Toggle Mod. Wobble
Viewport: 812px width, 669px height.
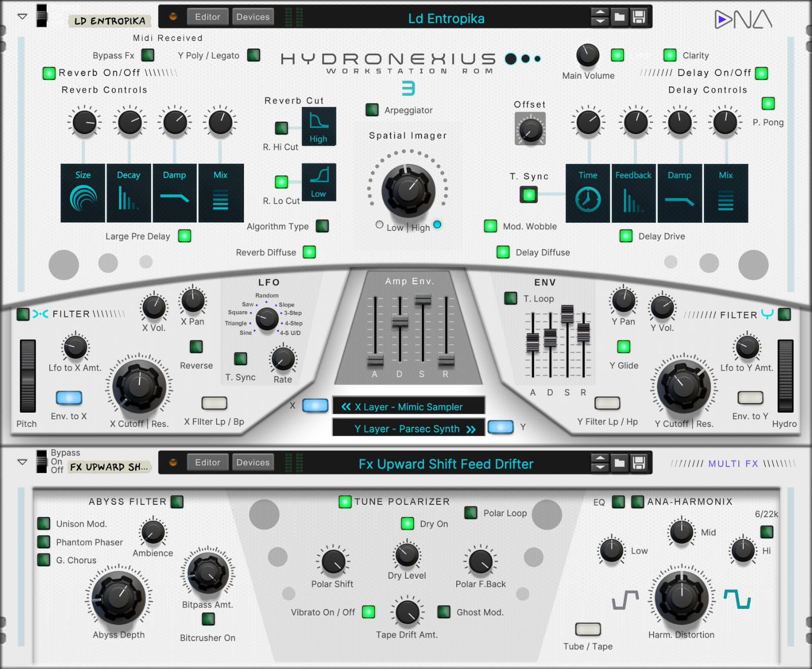(x=490, y=226)
